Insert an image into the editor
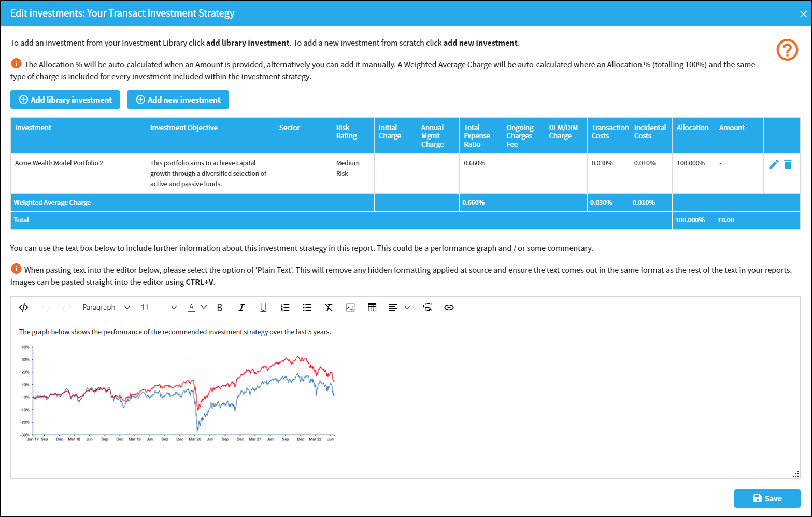Image resolution: width=812 pixels, height=517 pixels. tap(350, 308)
